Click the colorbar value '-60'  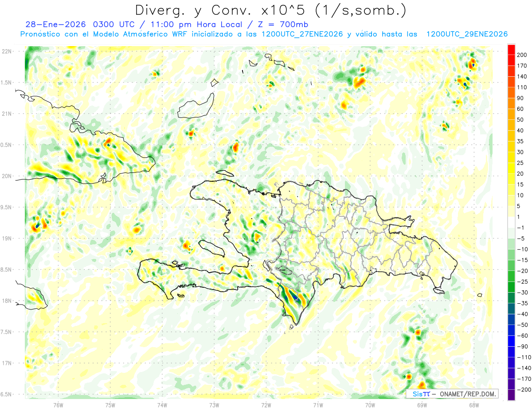pyautogui.click(x=523, y=336)
